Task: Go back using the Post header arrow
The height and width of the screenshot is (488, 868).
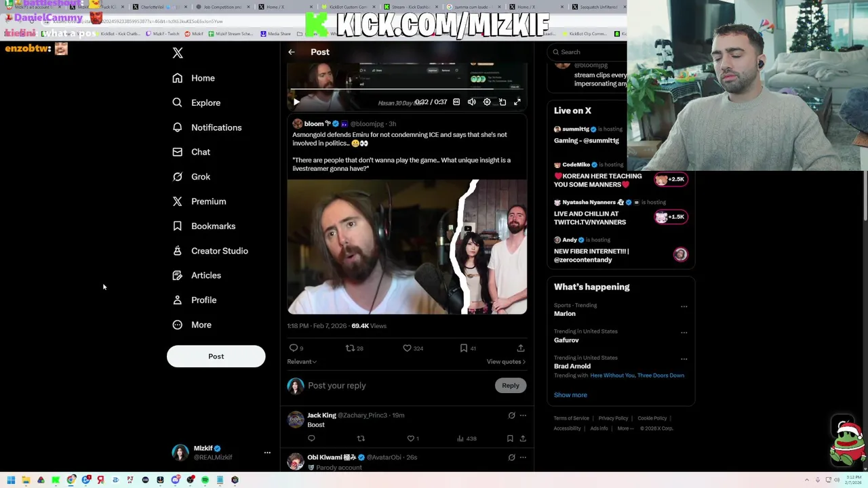Action: tap(292, 52)
